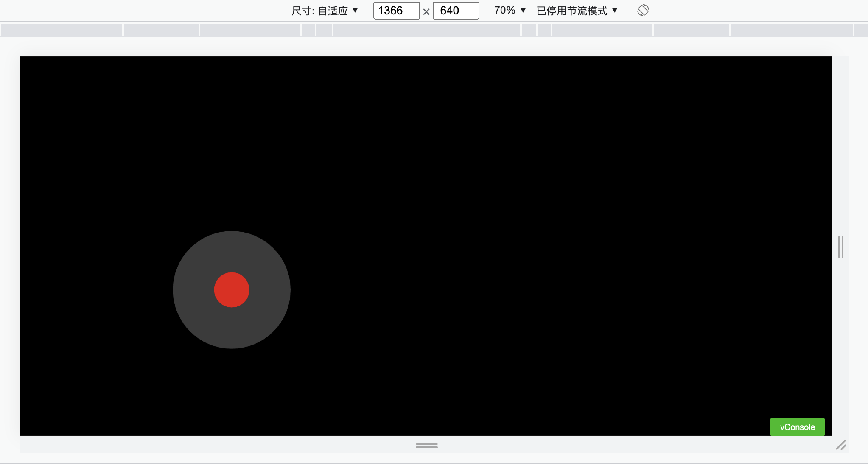Open the green vConsole button

click(797, 427)
